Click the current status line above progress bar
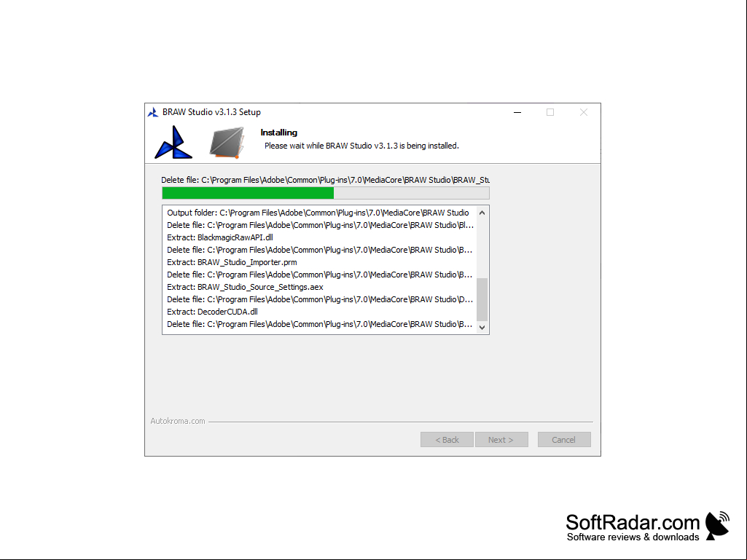The image size is (747, 560). [x=325, y=180]
